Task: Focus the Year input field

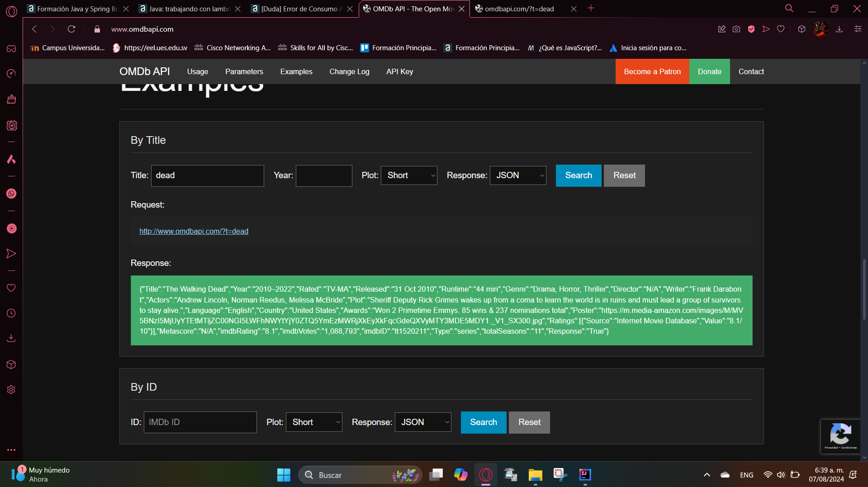Action: [x=324, y=175]
